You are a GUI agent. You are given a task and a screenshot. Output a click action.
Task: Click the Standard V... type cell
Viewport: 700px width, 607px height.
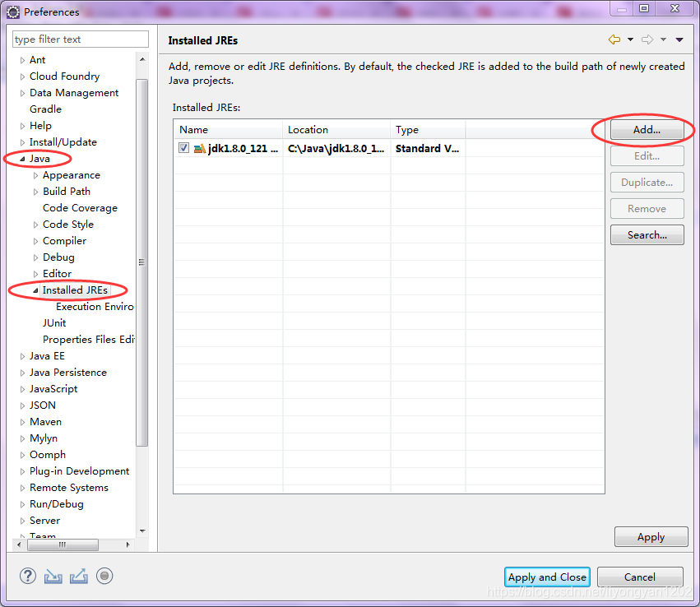point(427,148)
